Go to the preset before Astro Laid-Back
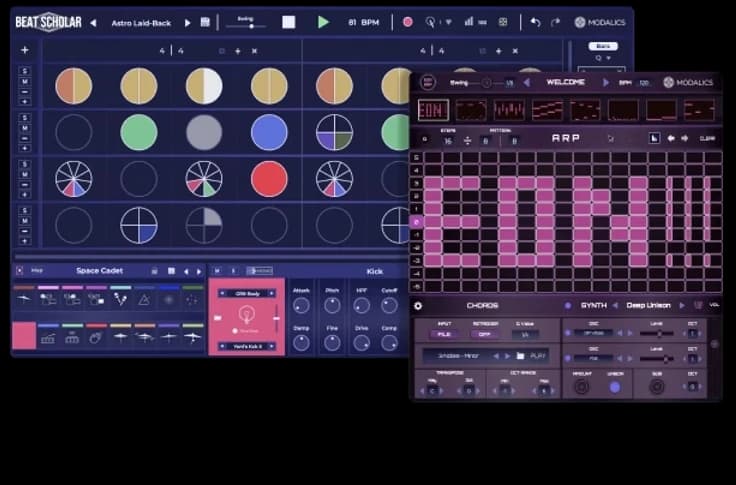Viewport: 736px width, 485px height. coord(93,23)
